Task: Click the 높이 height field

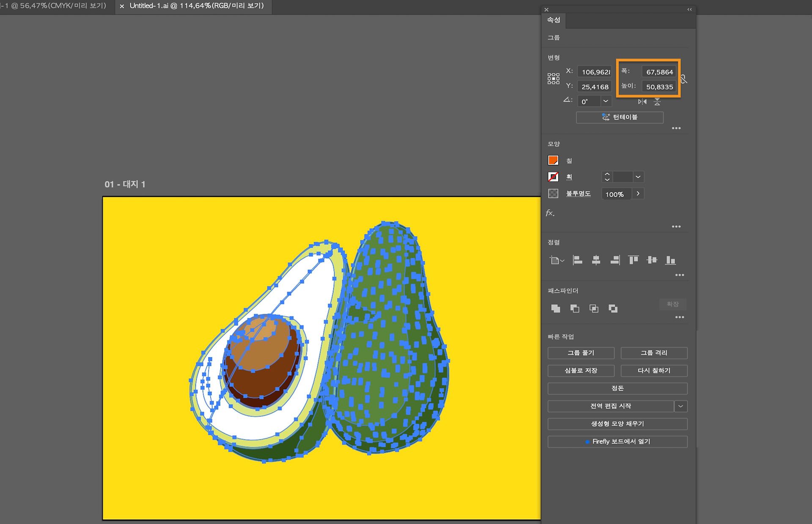Action: 659,87
